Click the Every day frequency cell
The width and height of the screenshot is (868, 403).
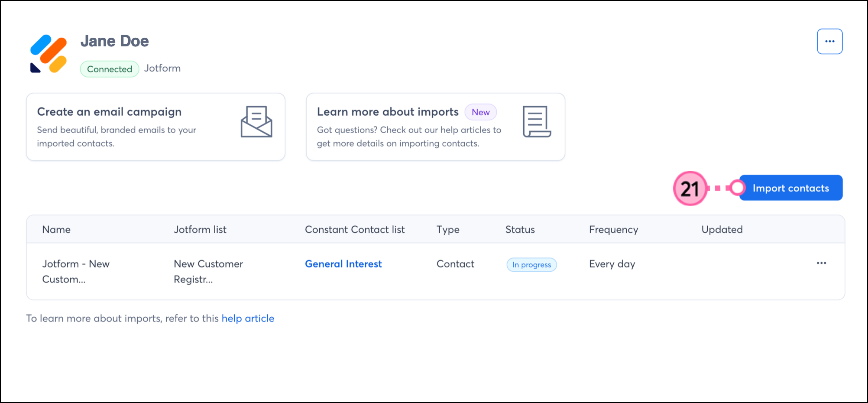(x=612, y=264)
